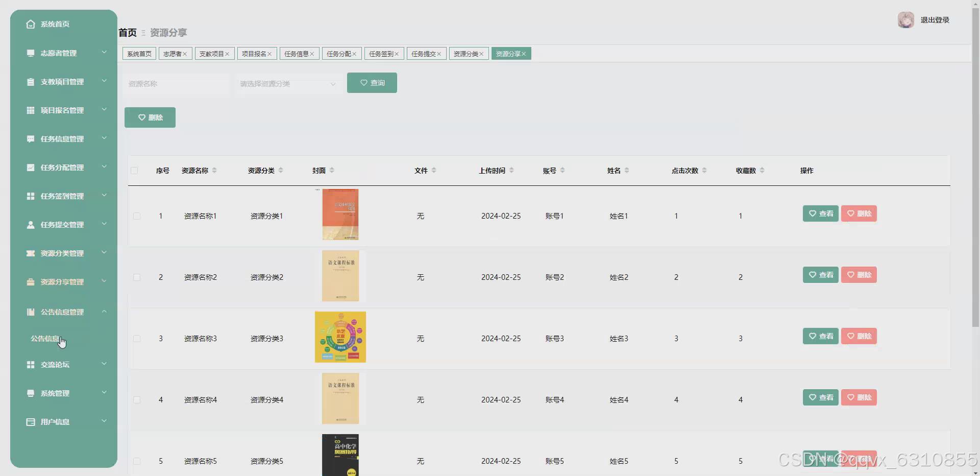Click the 任务分配管理 sidebar icon
The height and width of the screenshot is (476, 980).
coord(31,168)
